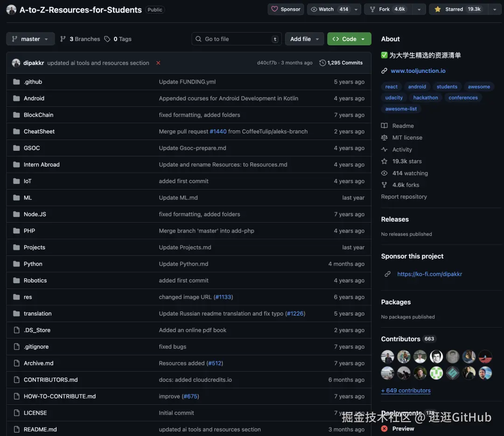View the 3 Branches link

click(x=80, y=39)
